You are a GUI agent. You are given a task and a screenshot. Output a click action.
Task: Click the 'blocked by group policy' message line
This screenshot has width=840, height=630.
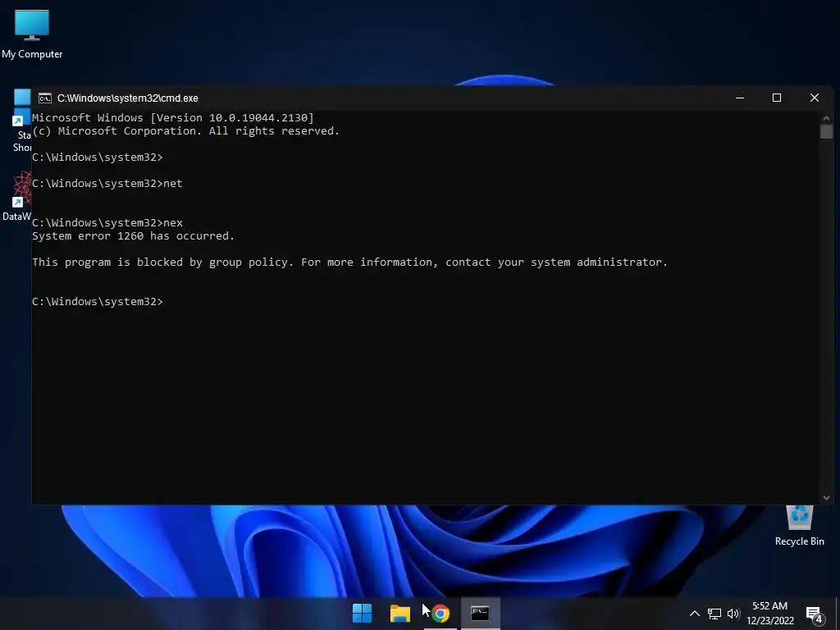(x=349, y=262)
